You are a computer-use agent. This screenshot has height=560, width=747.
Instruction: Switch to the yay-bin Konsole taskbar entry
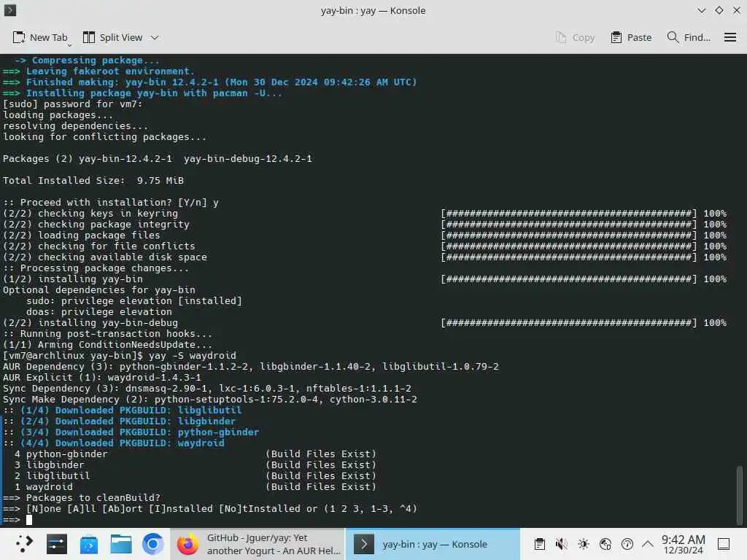tap(433, 544)
